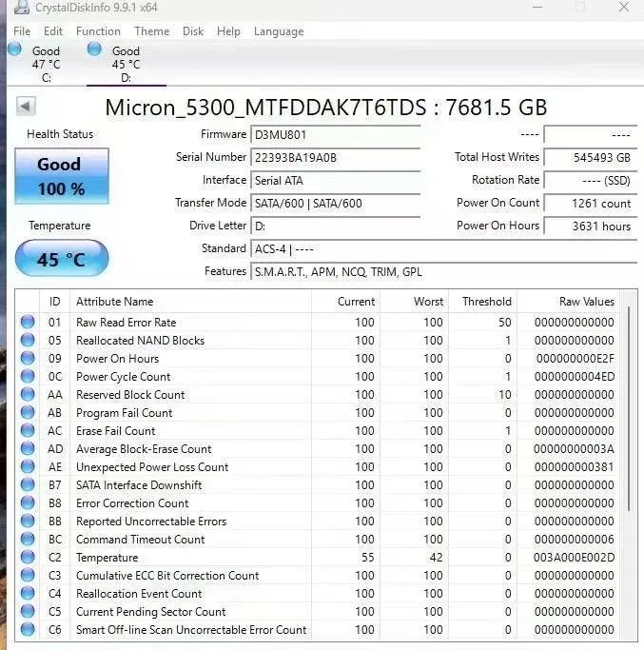Click the Current column header

click(x=345, y=302)
